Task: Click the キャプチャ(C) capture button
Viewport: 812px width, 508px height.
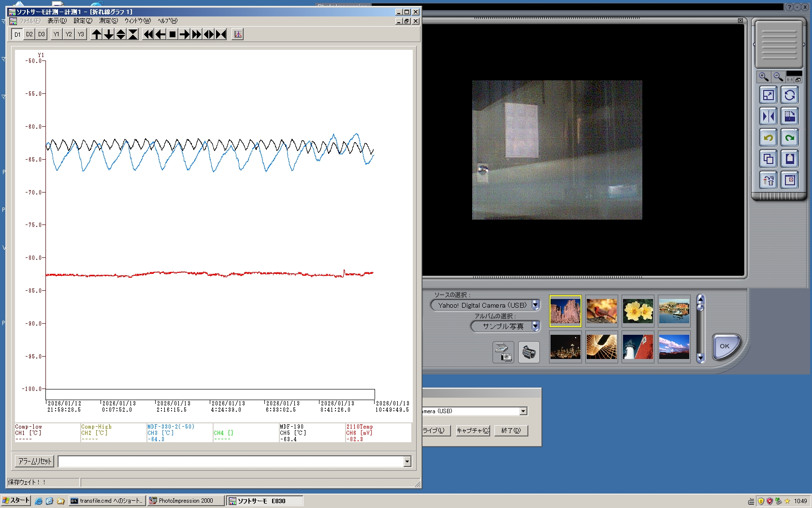Action: (x=473, y=431)
